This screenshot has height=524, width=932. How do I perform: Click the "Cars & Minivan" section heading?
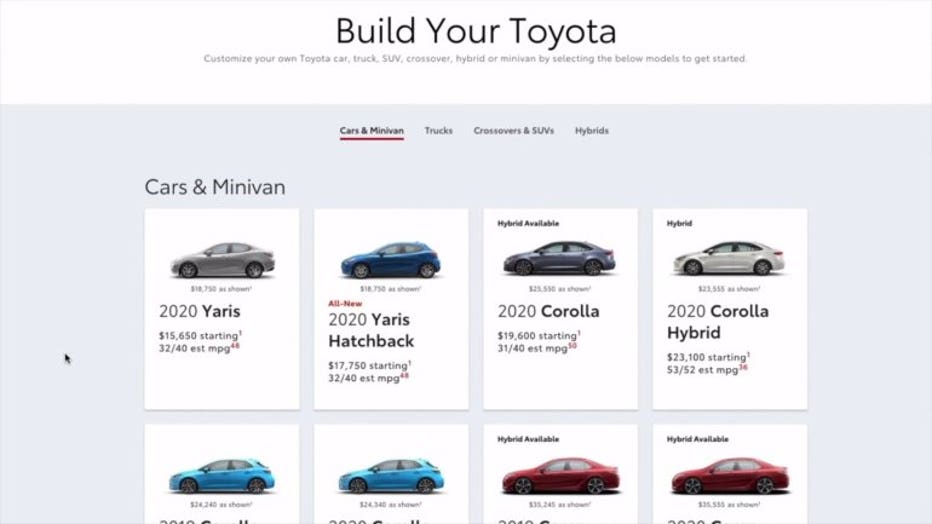click(215, 187)
